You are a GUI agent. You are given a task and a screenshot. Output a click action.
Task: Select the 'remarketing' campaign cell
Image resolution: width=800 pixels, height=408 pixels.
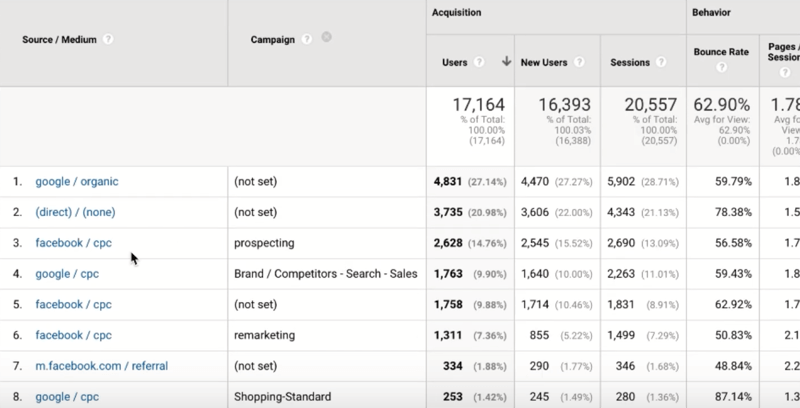click(x=264, y=335)
